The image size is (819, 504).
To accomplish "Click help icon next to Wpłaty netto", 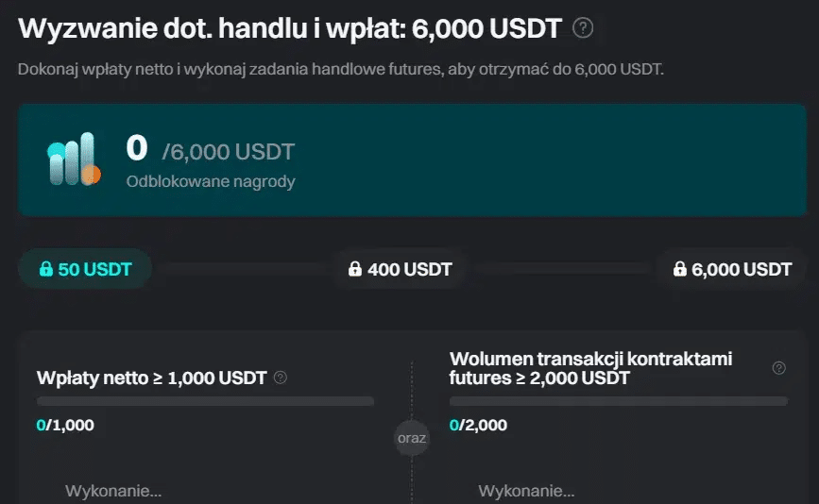I will point(281,378).
